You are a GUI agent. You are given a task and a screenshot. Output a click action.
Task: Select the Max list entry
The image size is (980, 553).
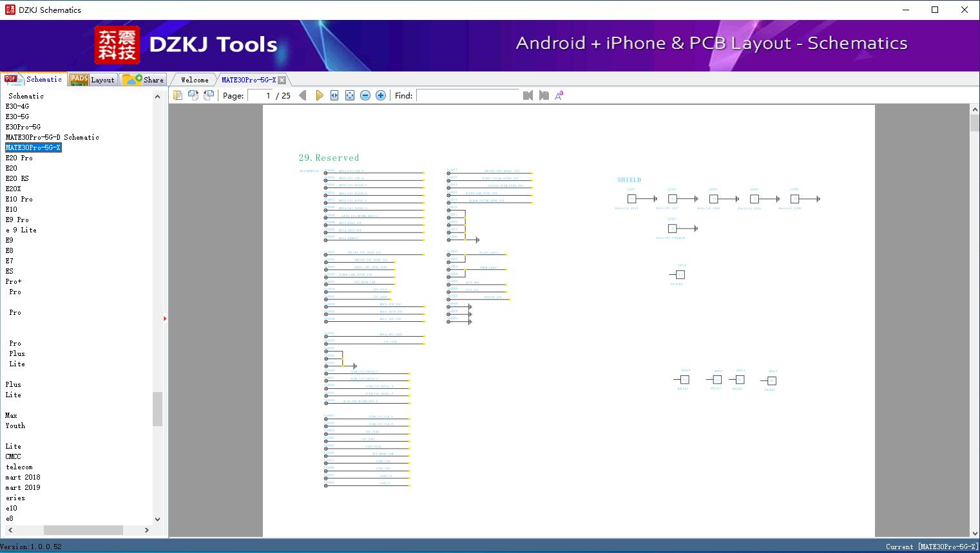(x=12, y=415)
